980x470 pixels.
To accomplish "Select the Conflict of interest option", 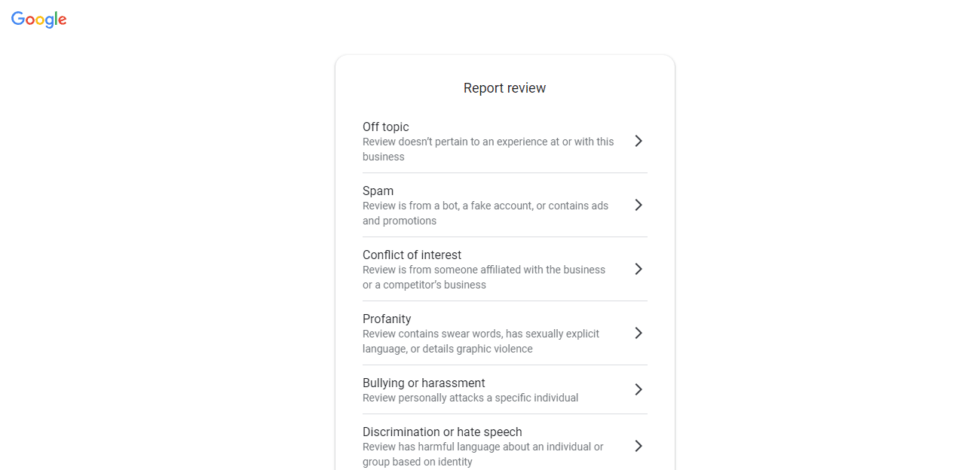I will pyautogui.click(x=412, y=255).
